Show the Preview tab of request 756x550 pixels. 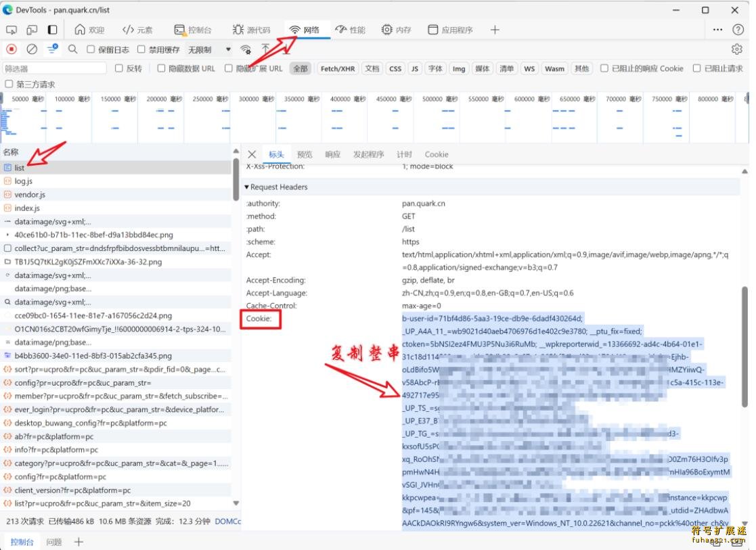(305, 154)
